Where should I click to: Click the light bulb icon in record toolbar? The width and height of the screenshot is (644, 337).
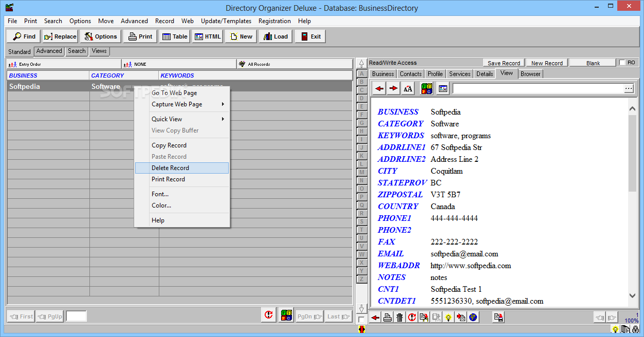(449, 317)
